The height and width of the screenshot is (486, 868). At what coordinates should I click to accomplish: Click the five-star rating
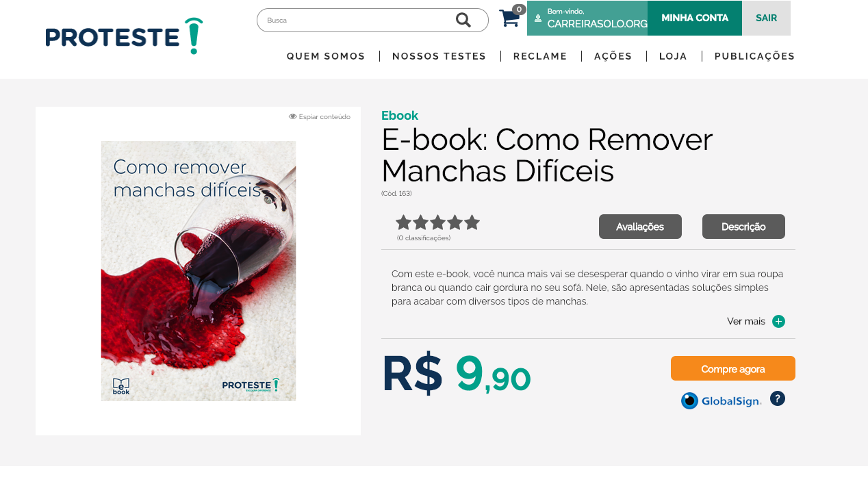(437, 222)
